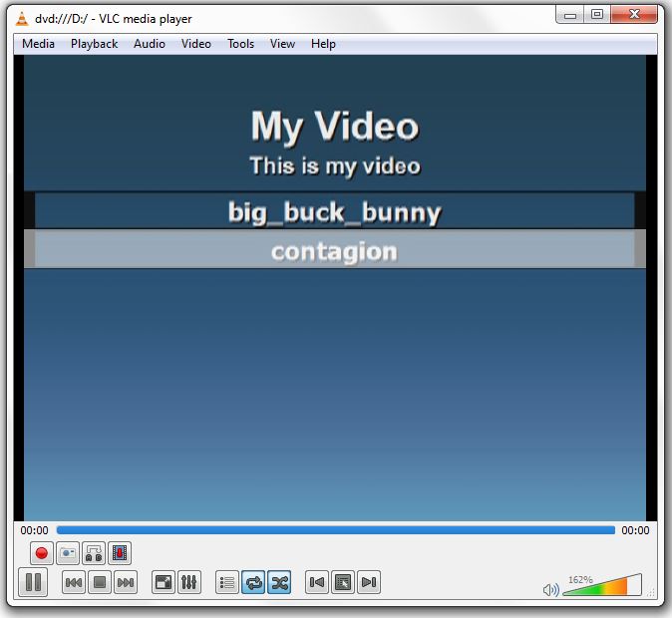672x618 pixels.
Task: Click the playback seek bar
Action: (336, 530)
